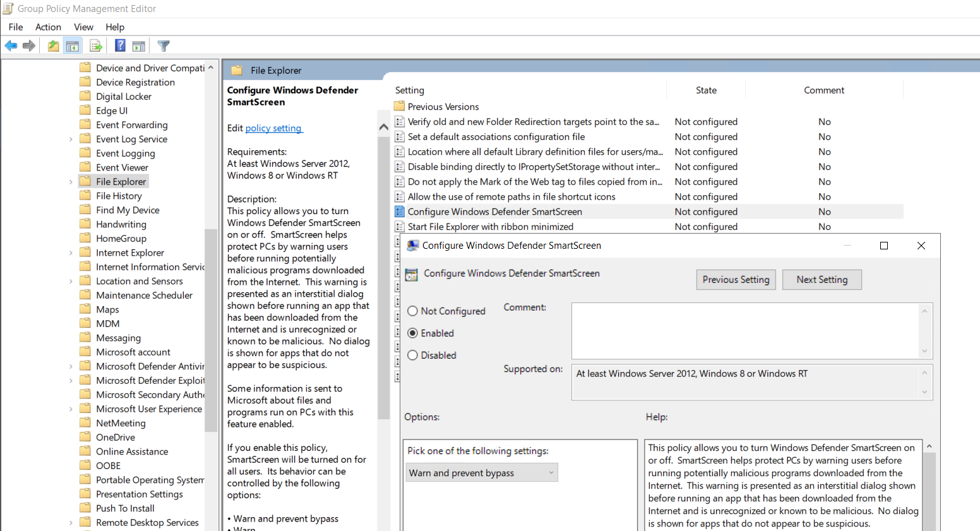Expand the Microsoft User Experience node
980x531 pixels.
[x=71, y=409]
